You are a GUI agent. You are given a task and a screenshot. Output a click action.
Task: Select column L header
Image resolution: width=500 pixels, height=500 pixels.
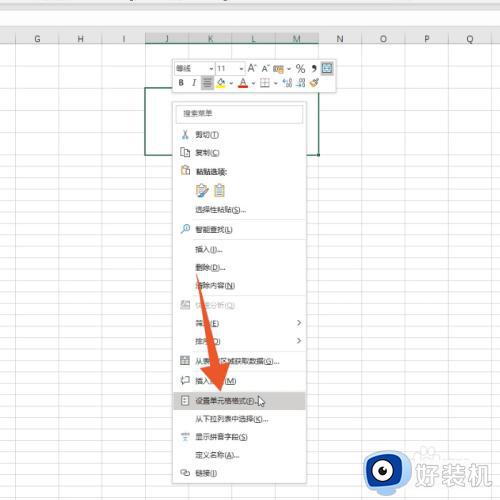[x=254, y=39]
